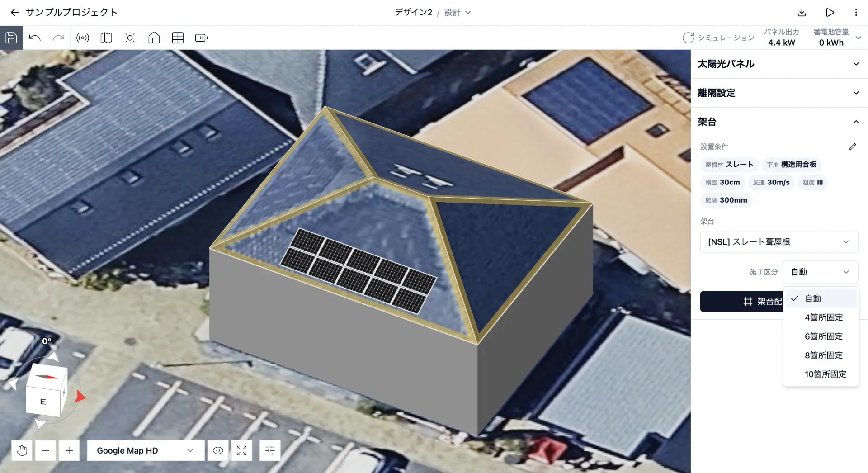
Task: Select the house building tool
Action: [x=154, y=38]
